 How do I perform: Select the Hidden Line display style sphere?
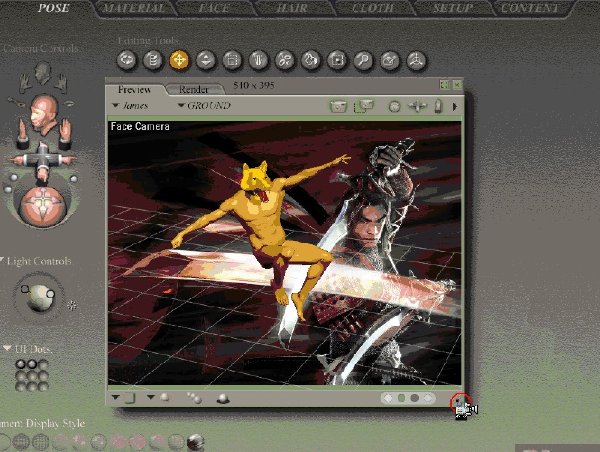tap(41, 442)
